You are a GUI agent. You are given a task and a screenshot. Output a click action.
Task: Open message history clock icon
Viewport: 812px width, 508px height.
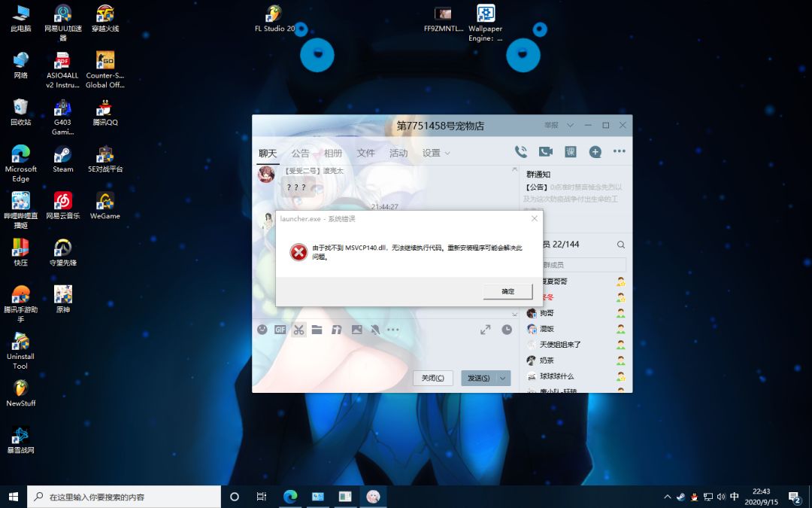507,330
